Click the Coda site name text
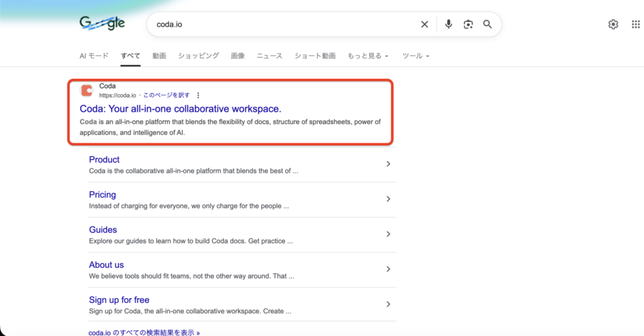This screenshot has width=644, height=336. tap(107, 86)
